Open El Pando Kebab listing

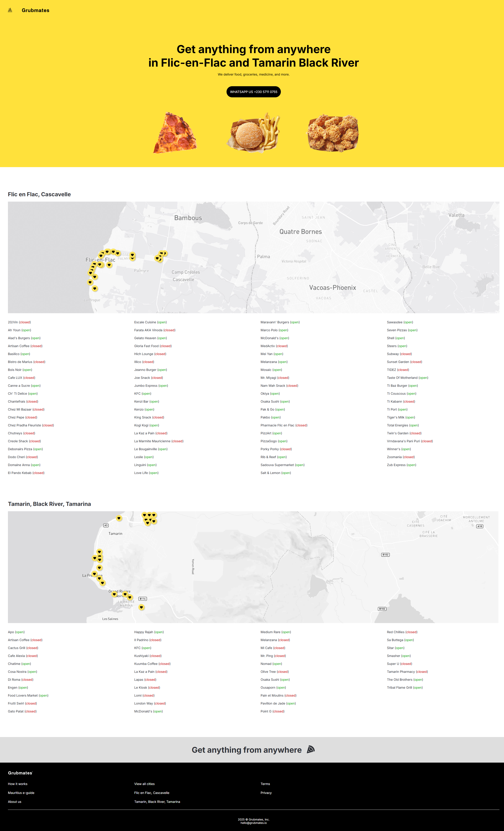tap(26, 473)
